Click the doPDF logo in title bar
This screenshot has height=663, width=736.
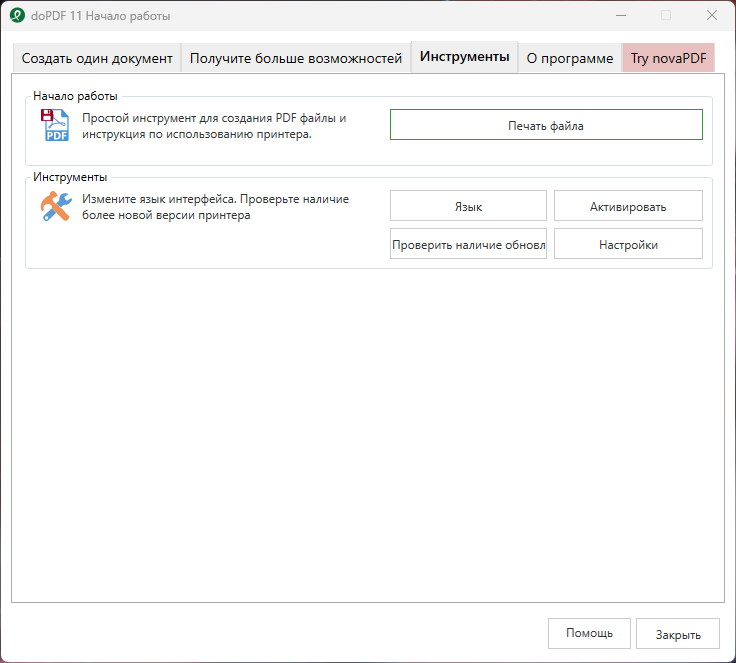pos(17,15)
